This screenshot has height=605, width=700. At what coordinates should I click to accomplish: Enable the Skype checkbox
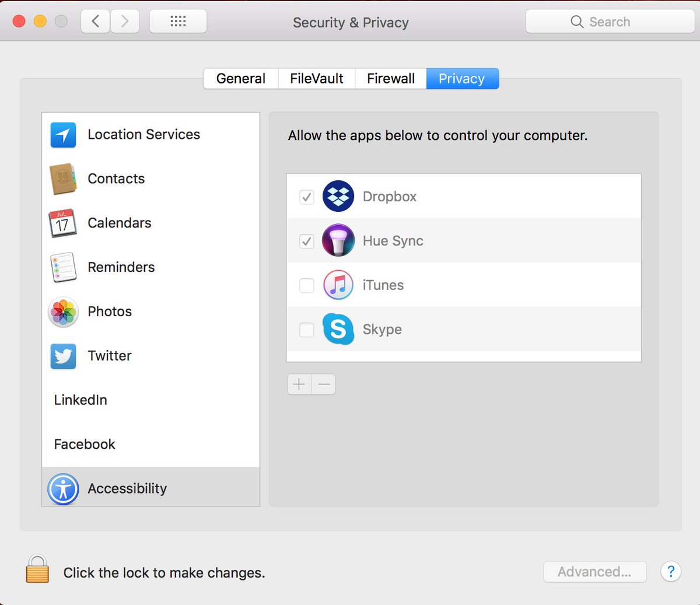307,330
